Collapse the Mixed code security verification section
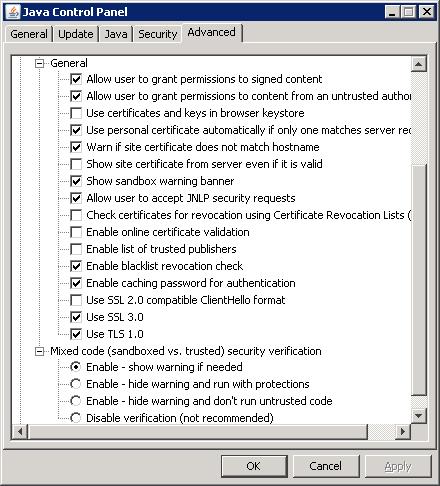This screenshot has height=486, width=440. pos(39,351)
